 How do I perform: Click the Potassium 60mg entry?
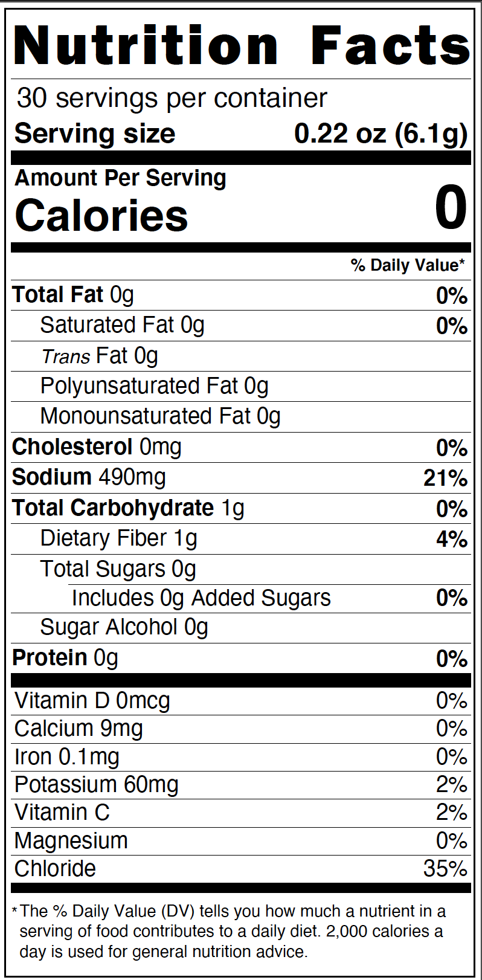click(97, 785)
